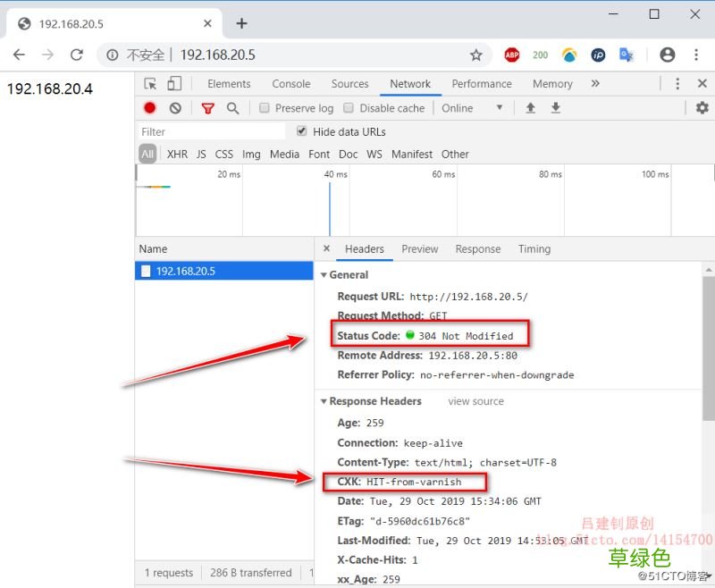This screenshot has height=588, width=715.
Task: Switch to the Memory panel
Action: (552, 84)
